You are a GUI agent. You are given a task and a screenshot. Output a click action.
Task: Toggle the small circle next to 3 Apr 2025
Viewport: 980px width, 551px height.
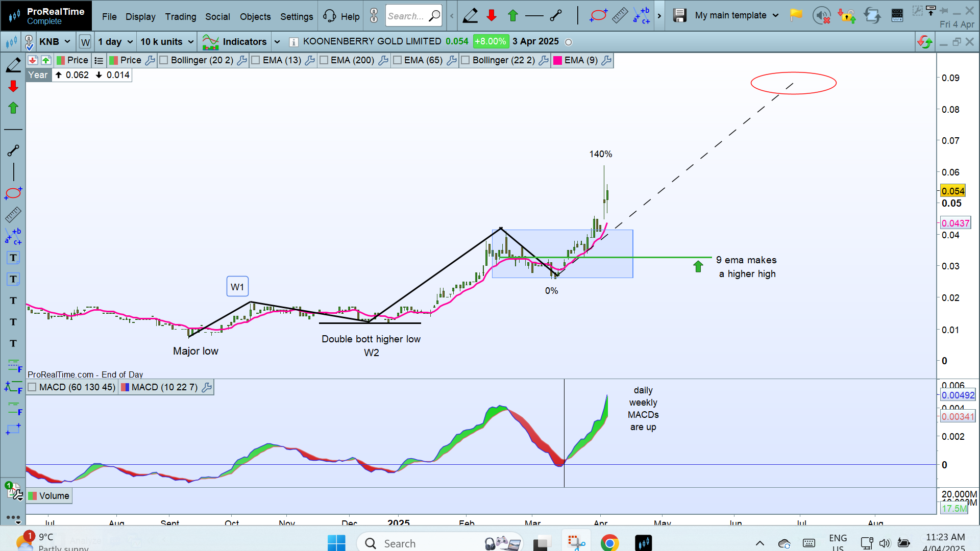point(569,42)
